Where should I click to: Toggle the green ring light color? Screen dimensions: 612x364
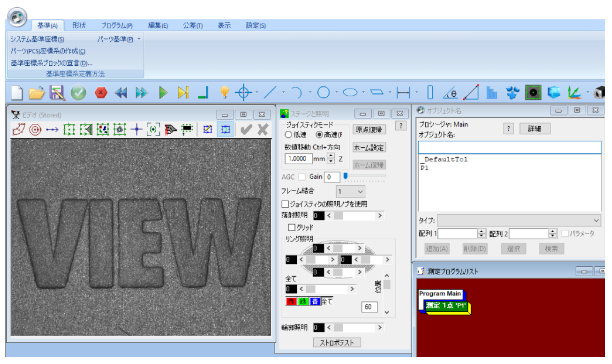(303, 302)
